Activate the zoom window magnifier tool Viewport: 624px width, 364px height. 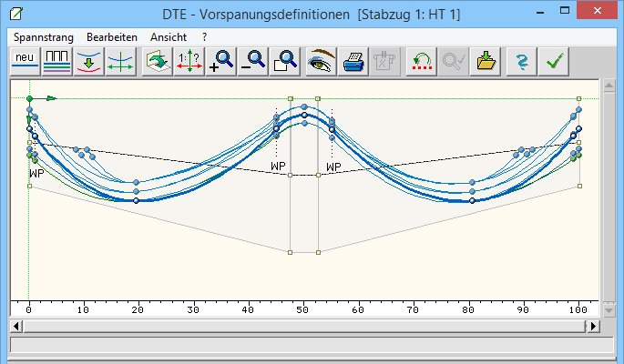285,61
